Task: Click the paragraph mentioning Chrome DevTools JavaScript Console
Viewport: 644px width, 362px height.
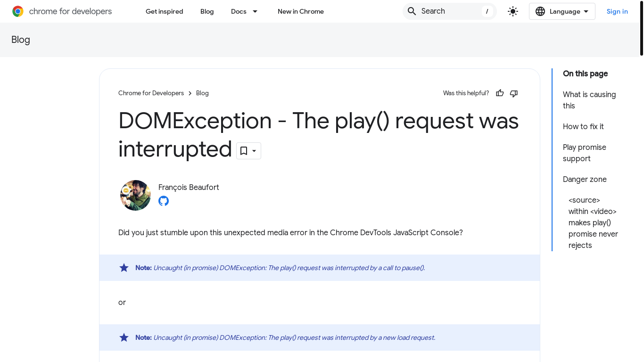Action: pyautogui.click(x=290, y=232)
